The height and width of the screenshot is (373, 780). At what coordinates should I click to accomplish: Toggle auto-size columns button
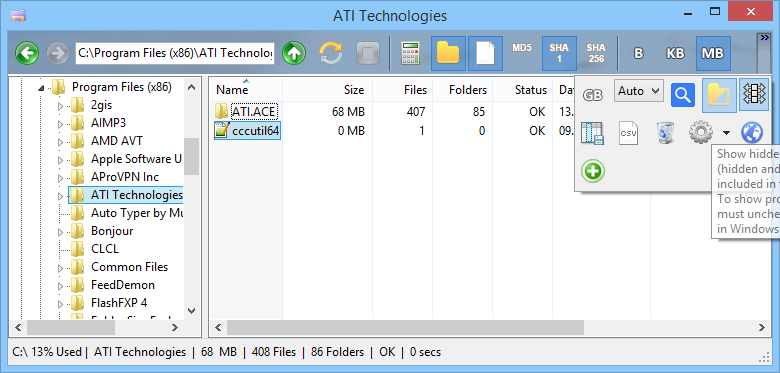(754, 94)
